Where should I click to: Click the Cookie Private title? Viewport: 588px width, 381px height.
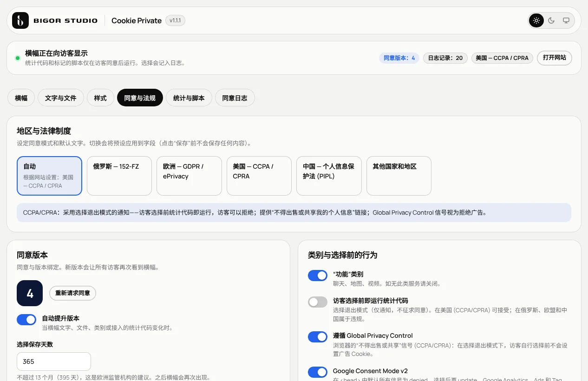(x=137, y=20)
